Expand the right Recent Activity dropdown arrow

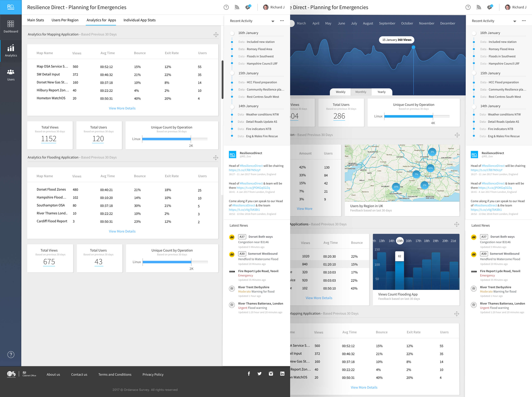pyautogui.click(x=514, y=21)
